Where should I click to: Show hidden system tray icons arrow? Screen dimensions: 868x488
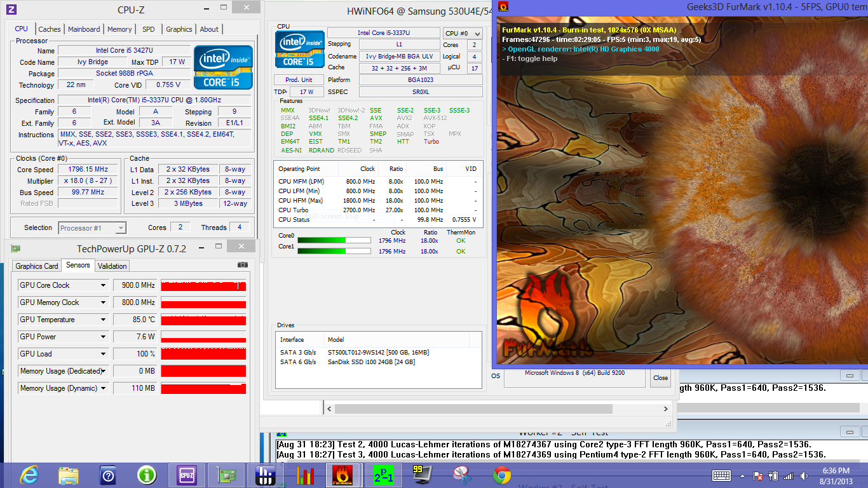[743, 475]
